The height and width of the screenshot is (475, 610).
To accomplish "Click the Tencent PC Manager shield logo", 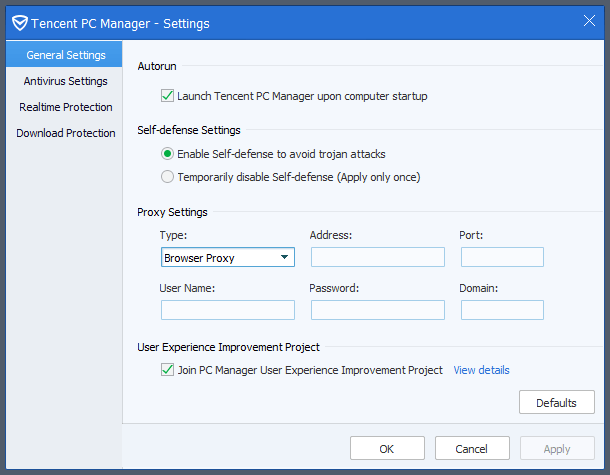I will 19,22.
